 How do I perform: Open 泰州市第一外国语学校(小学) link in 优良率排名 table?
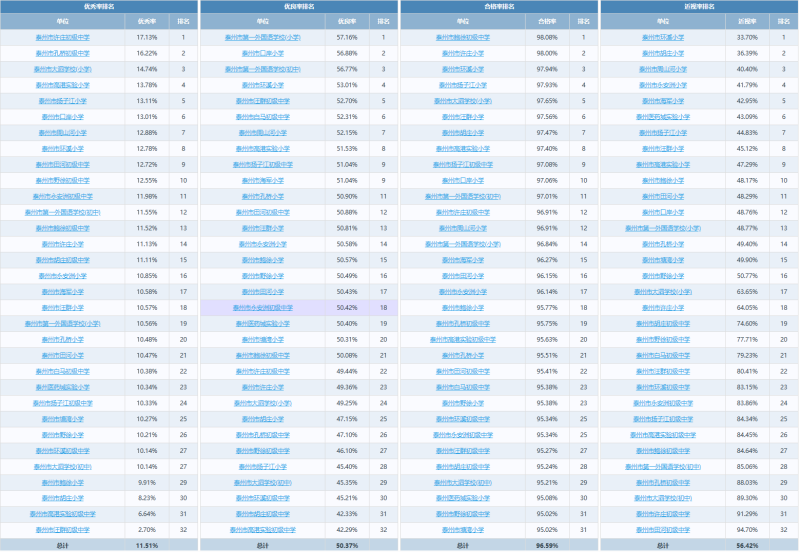coord(263,37)
